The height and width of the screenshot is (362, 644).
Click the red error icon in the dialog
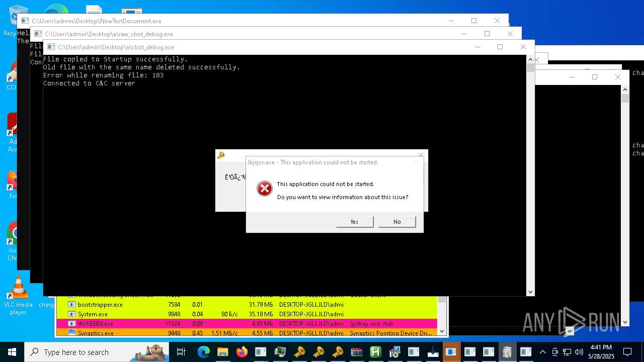[265, 189]
